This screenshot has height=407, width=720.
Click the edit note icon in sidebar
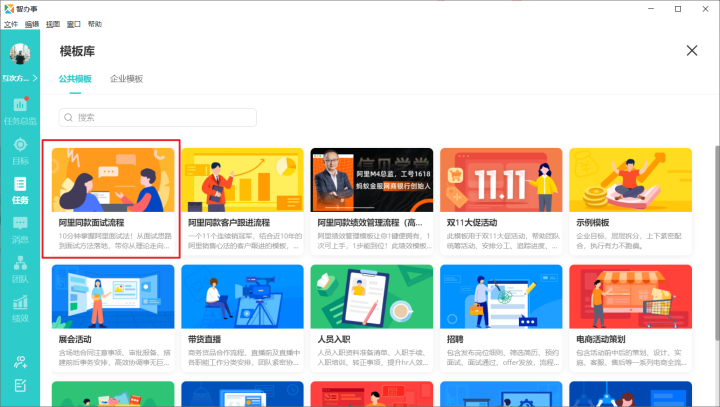coord(20,385)
